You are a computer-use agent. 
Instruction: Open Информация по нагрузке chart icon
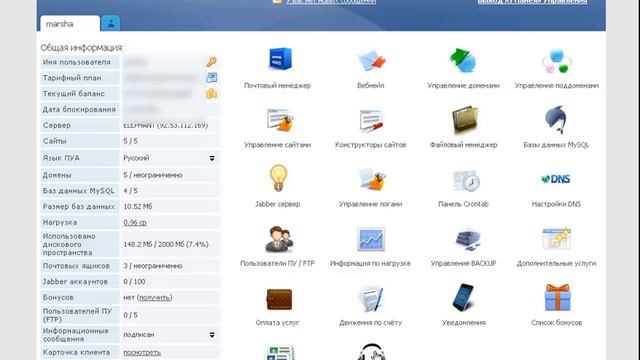click(x=371, y=239)
